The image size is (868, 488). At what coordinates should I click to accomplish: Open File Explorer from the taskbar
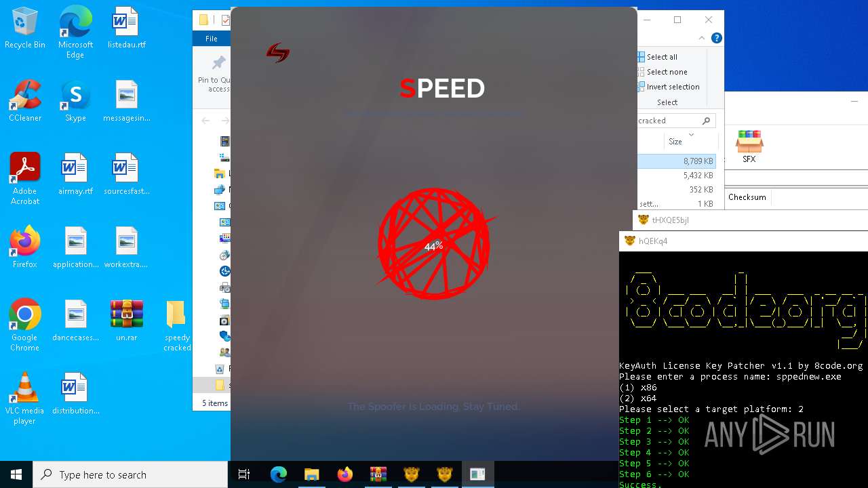[x=311, y=474]
